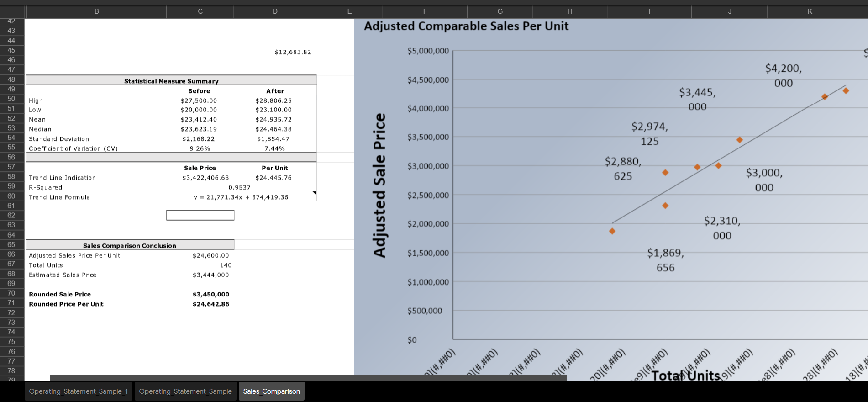
Task: Select row 75 header
Action: click(x=11, y=341)
